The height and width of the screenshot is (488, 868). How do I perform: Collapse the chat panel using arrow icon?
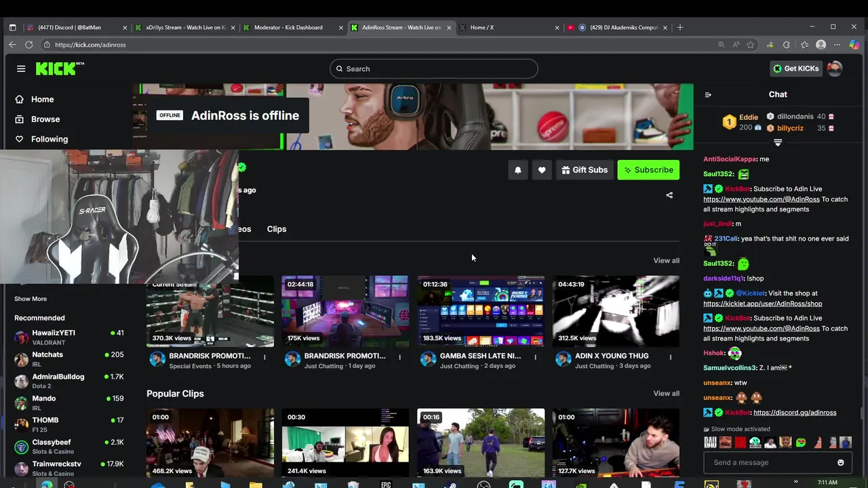click(x=708, y=95)
